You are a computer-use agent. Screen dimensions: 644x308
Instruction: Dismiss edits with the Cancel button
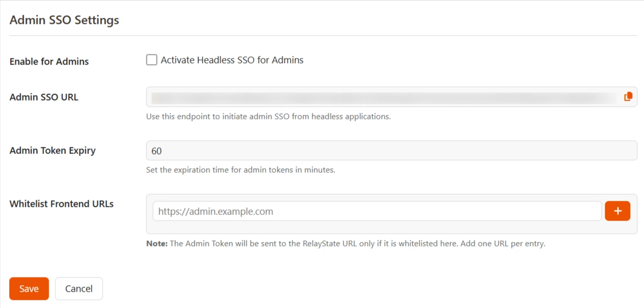[x=78, y=288]
